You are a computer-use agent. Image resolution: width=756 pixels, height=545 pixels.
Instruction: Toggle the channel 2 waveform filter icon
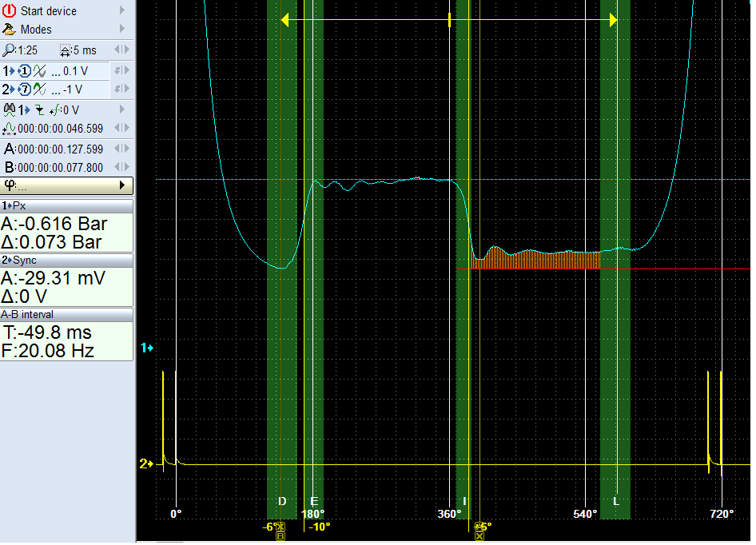[39, 90]
